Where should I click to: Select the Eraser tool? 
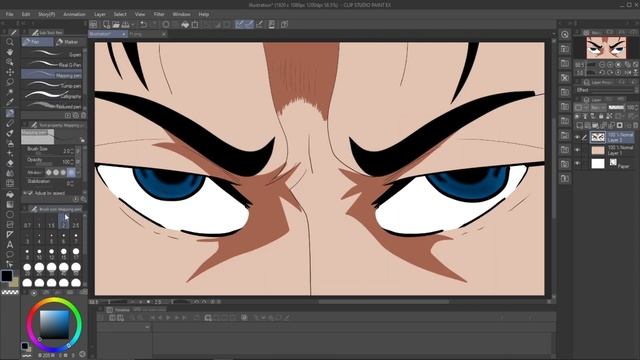click(x=10, y=163)
